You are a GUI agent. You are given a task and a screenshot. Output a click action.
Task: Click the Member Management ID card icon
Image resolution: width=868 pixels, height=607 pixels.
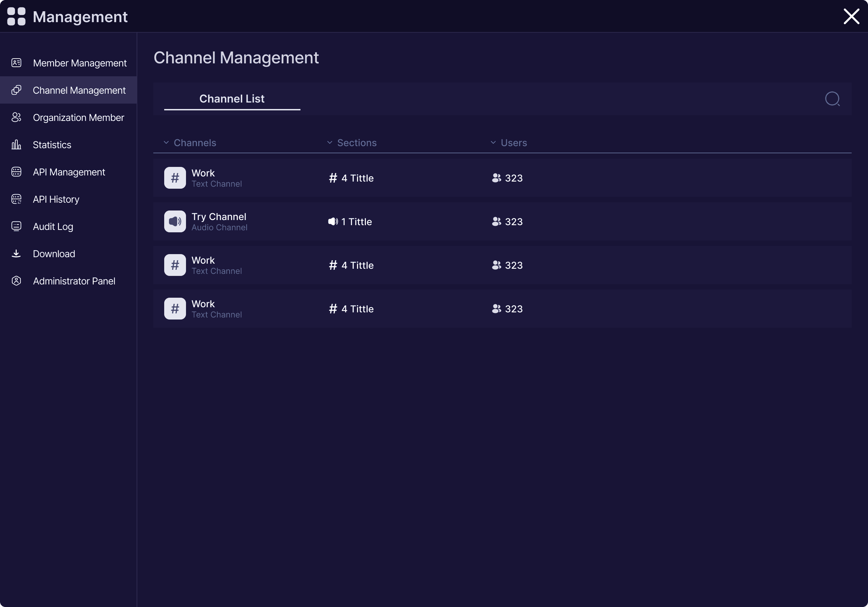click(16, 63)
